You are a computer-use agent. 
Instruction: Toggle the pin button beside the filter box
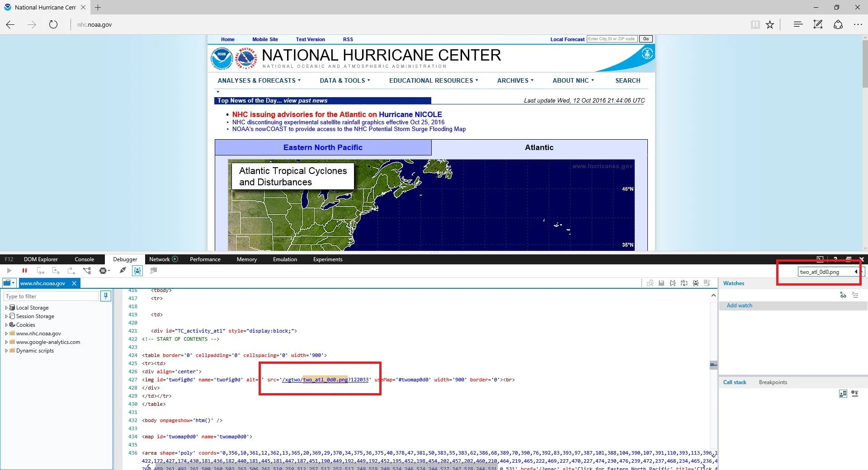tap(106, 296)
